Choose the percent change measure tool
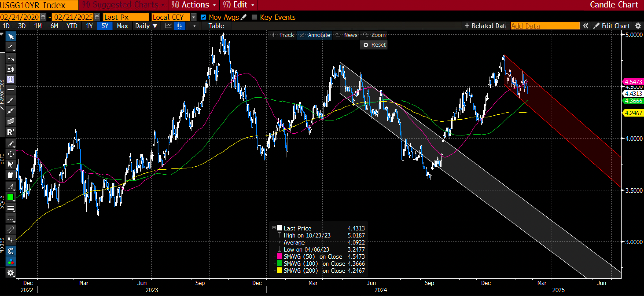This screenshot has height=296, width=644. pyautogui.click(x=11, y=58)
